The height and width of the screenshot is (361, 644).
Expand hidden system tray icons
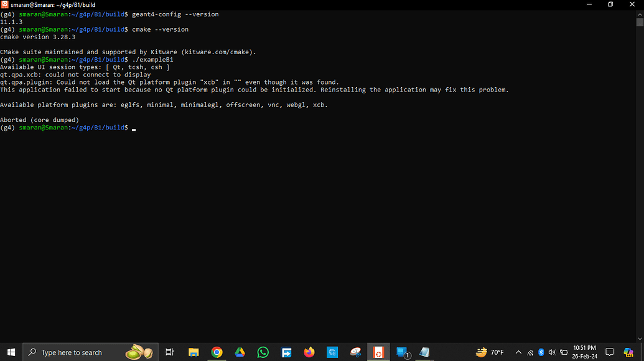tap(518, 352)
